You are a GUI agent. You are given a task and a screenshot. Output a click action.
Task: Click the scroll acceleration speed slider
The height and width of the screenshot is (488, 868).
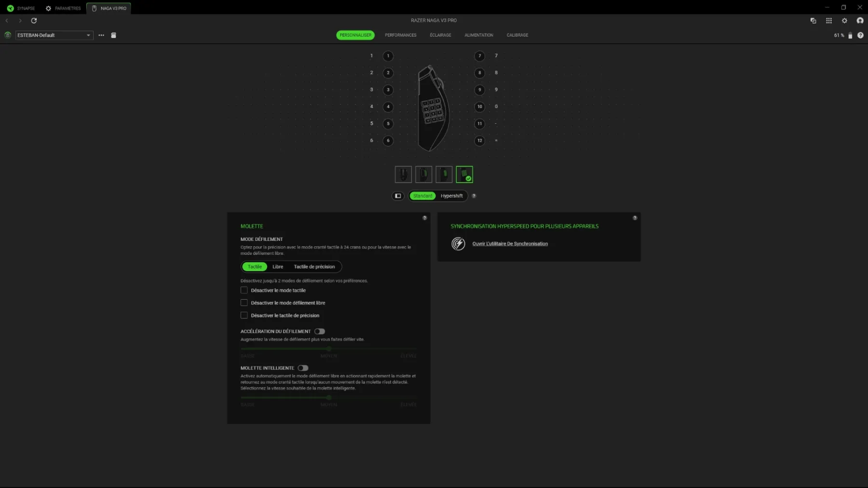click(x=328, y=348)
